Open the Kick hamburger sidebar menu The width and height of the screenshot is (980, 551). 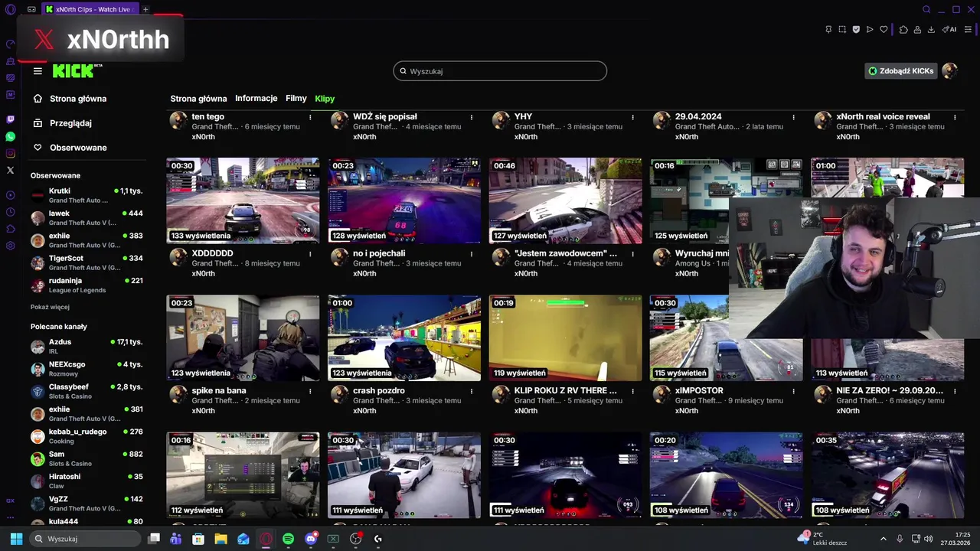click(x=38, y=71)
